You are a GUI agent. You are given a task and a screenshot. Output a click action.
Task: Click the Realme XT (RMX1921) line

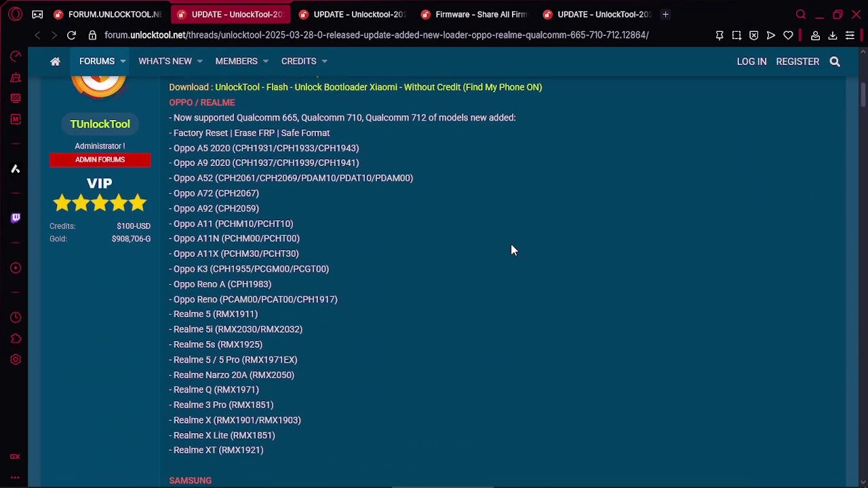216,450
